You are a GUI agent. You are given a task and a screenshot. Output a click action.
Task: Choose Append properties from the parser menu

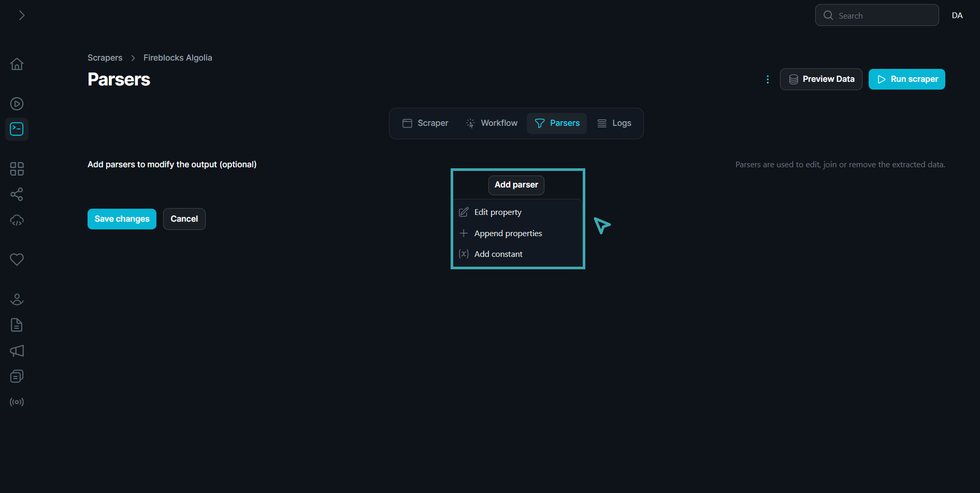point(518,234)
